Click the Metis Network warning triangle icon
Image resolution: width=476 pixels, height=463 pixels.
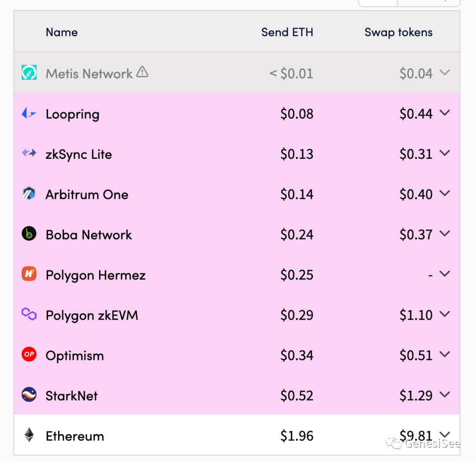(x=142, y=72)
